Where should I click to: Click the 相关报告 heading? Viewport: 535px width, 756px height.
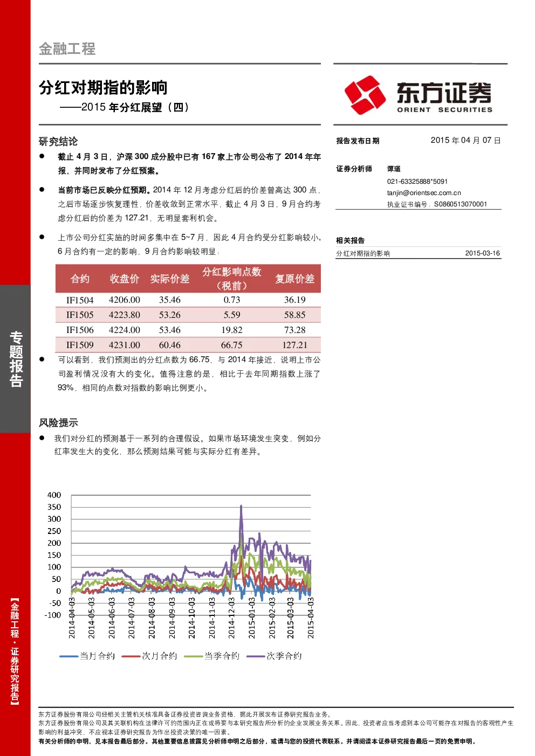point(350,240)
